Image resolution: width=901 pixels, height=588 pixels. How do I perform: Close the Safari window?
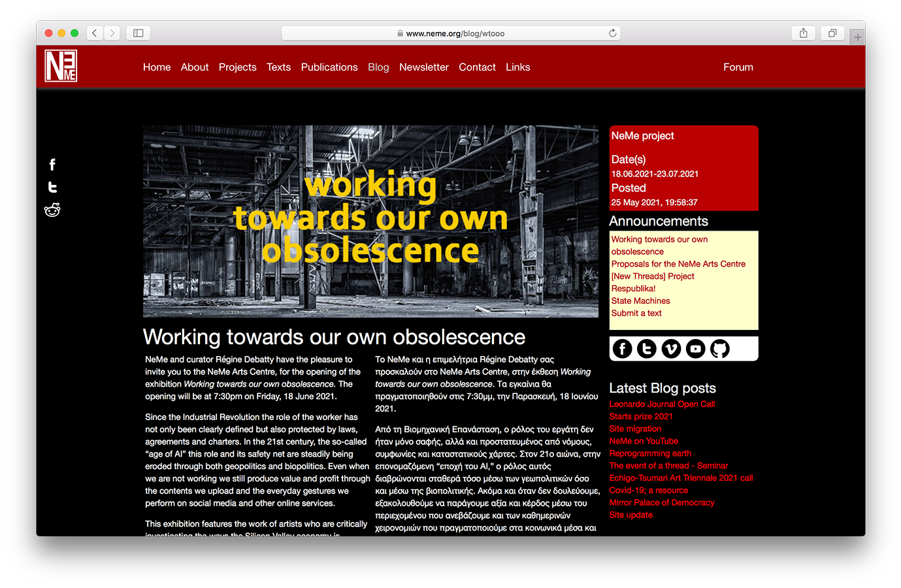tap(48, 33)
